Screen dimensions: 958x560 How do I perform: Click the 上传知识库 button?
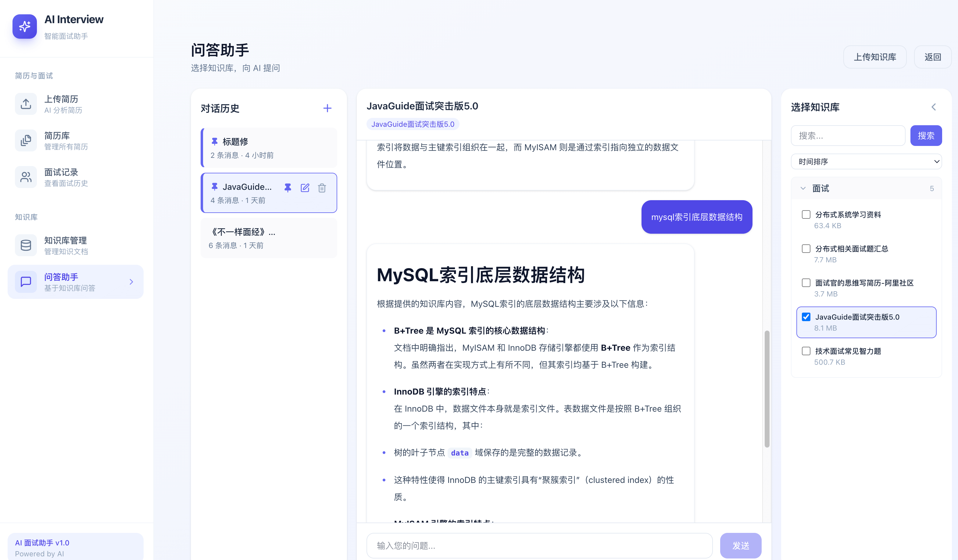pos(875,57)
